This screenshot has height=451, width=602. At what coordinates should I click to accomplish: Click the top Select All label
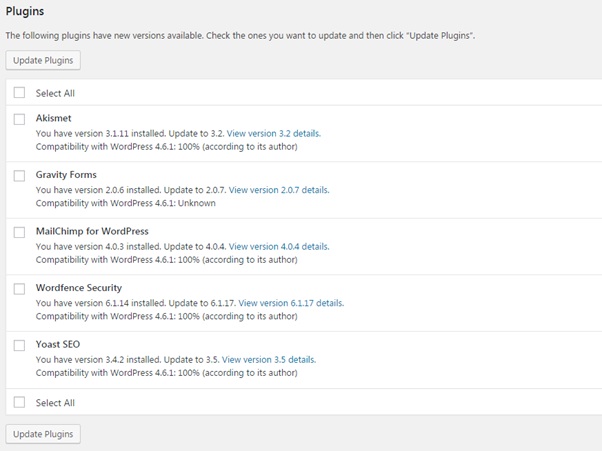(55, 93)
